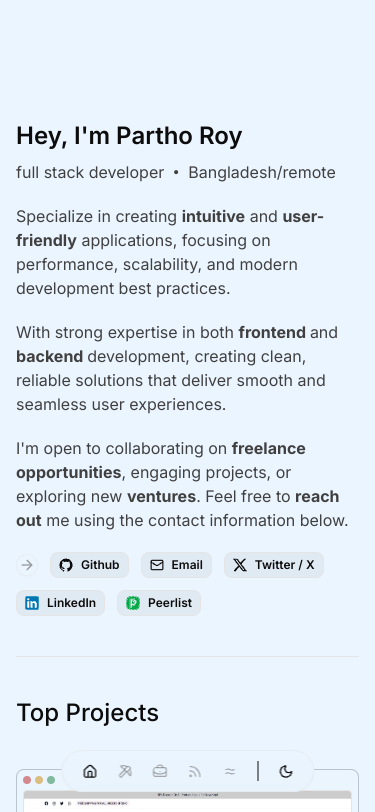Open the LinkedIn profile button

tap(60, 603)
